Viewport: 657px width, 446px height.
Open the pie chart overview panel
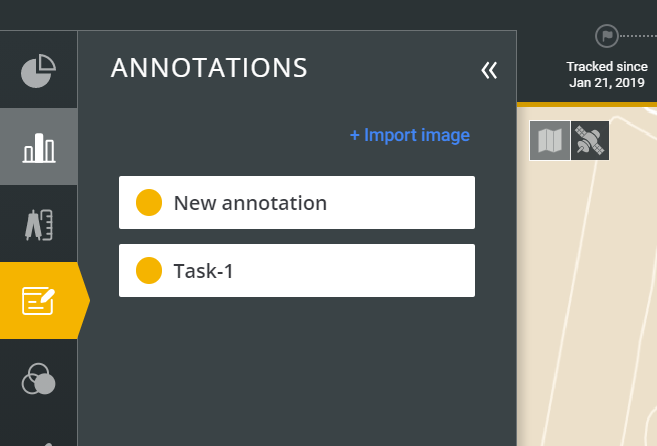(39, 70)
